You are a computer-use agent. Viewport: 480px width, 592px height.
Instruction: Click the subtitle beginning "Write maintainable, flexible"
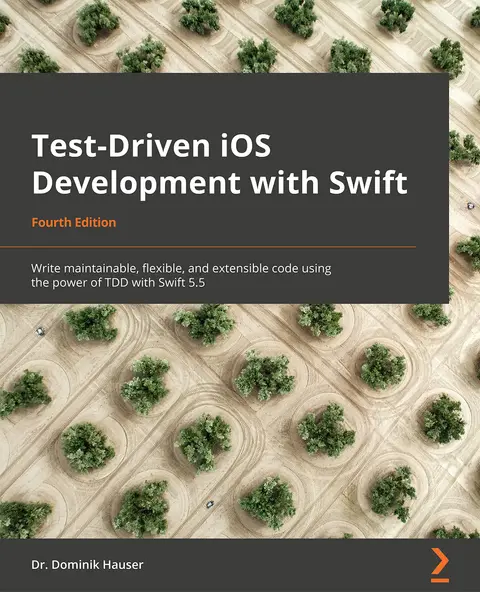[181, 275]
